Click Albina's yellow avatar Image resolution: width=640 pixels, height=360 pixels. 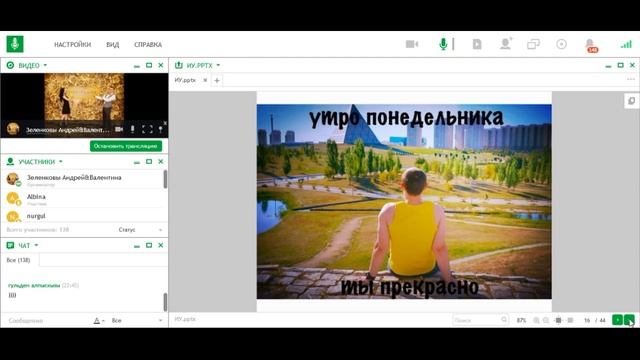coord(13,198)
